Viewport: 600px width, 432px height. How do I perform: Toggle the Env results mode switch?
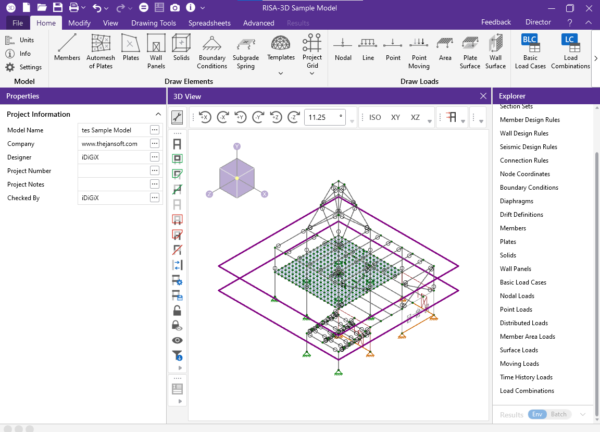(537, 414)
